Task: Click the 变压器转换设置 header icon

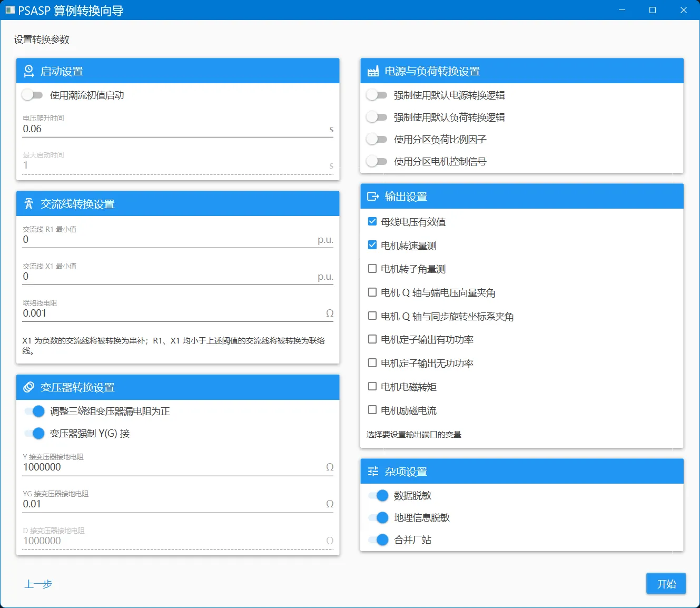Action: (x=29, y=387)
